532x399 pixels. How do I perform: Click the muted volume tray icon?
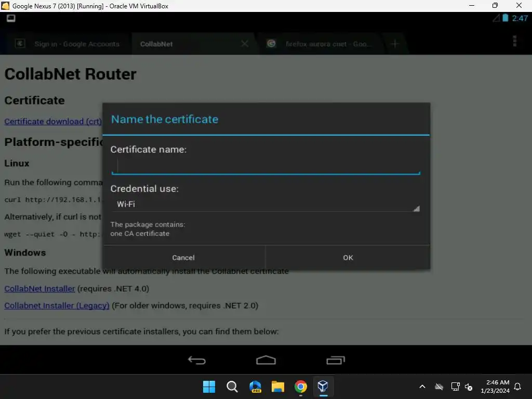(469, 387)
